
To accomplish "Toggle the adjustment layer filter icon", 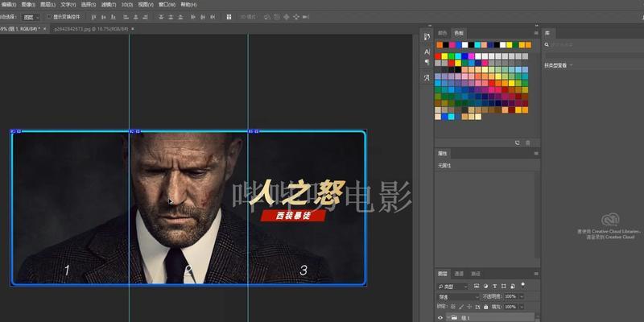I will coord(485,286).
